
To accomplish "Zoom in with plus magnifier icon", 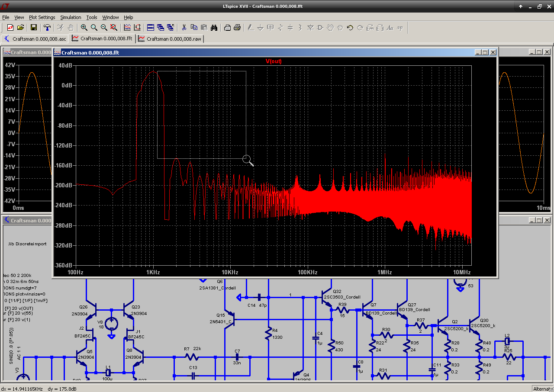I will click(84, 28).
